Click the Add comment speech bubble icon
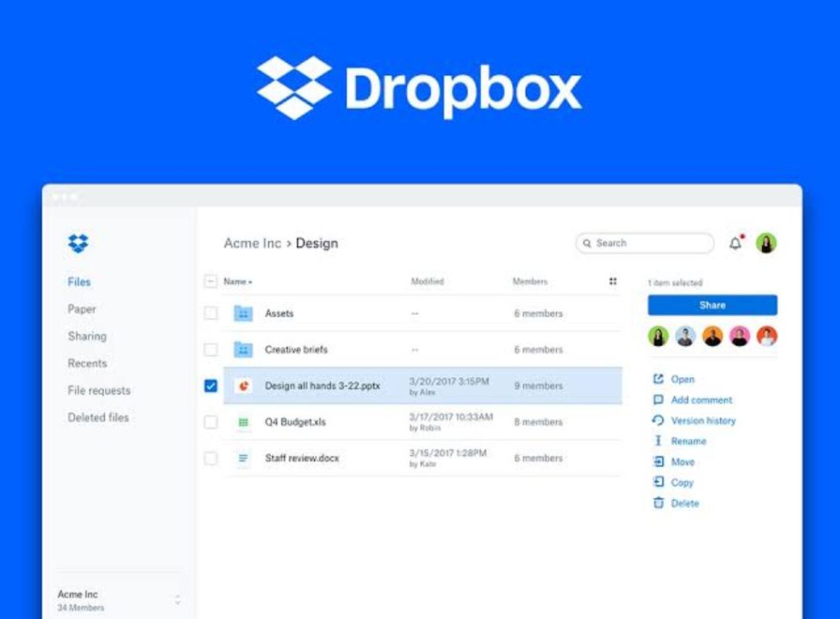 click(x=659, y=400)
